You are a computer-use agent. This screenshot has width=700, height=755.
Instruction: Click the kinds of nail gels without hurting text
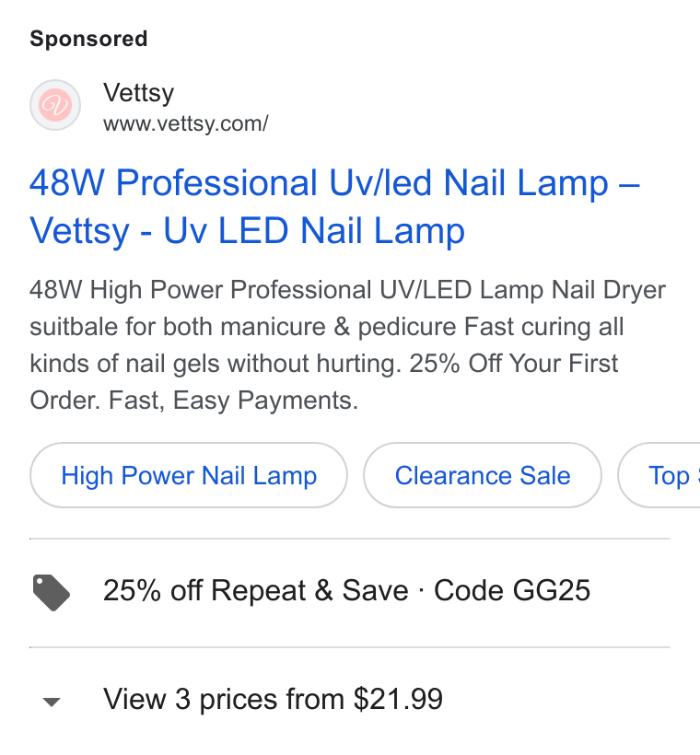(216, 364)
